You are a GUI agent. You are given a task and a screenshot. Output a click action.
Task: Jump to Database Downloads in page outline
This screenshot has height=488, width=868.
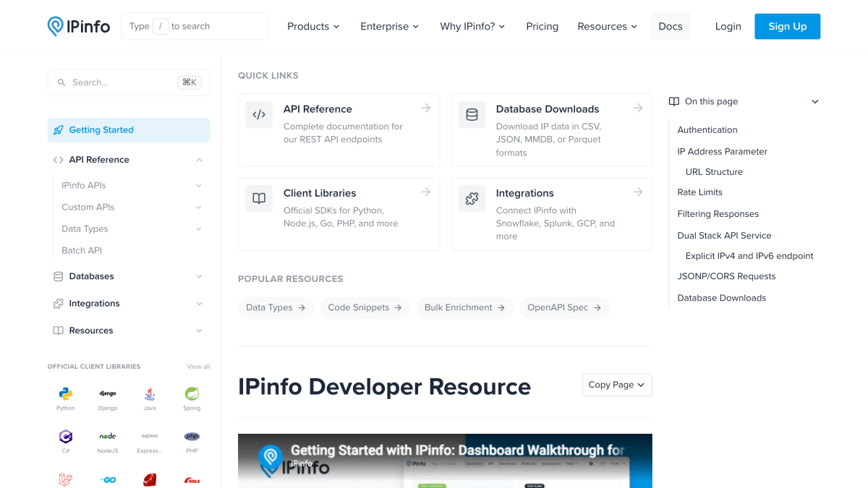(721, 298)
